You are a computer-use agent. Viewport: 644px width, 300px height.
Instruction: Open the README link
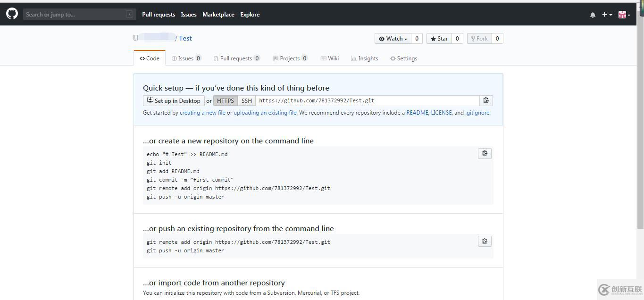(x=417, y=113)
